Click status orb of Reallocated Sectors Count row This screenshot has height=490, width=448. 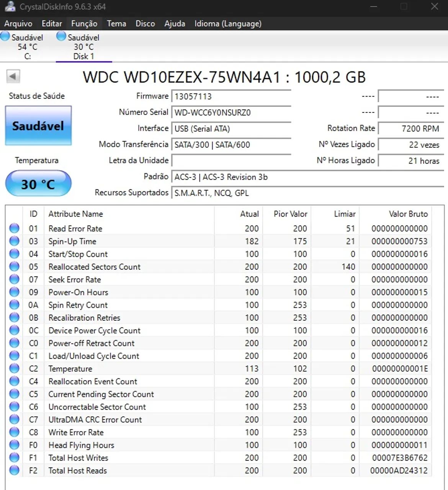[x=14, y=266]
